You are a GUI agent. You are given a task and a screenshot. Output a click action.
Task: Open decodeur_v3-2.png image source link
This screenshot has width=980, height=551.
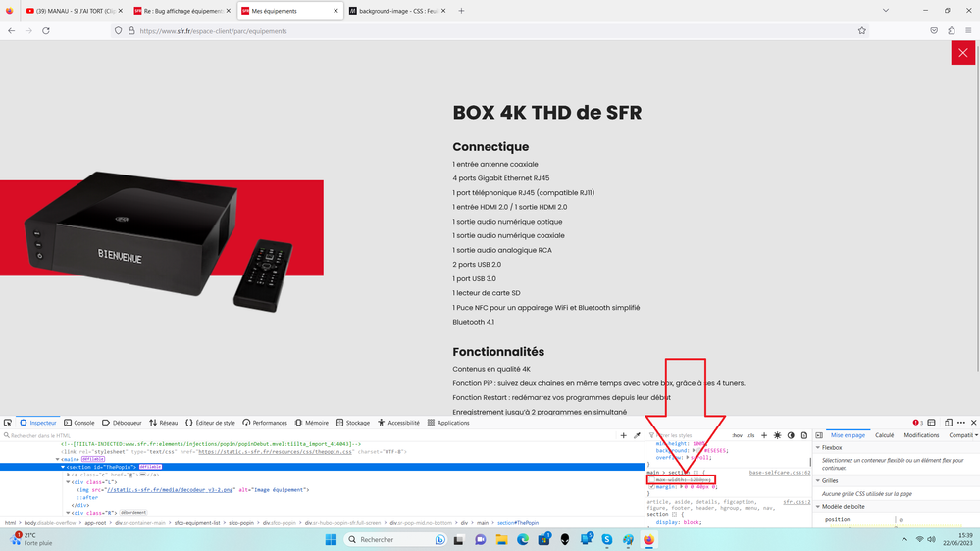[170, 490]
